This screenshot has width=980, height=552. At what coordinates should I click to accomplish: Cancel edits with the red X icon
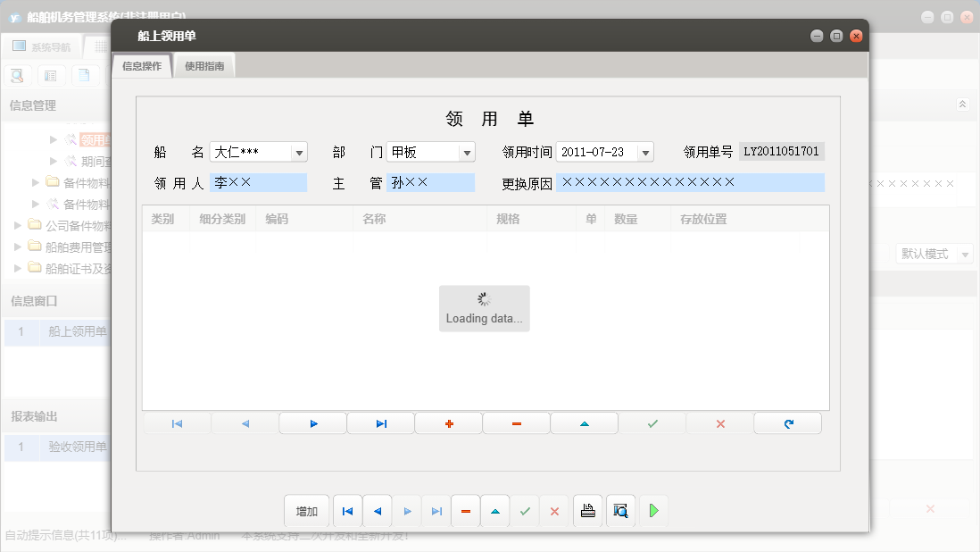(719, 422)
